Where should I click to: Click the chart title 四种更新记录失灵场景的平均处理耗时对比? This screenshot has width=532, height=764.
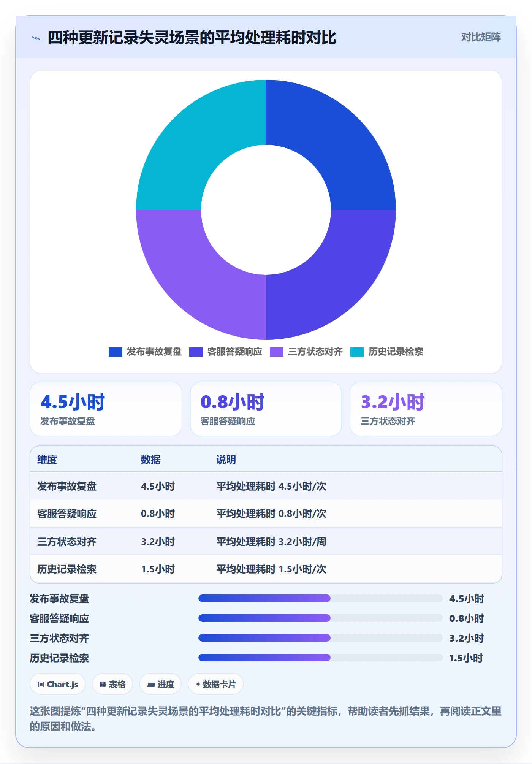[192, 38]
